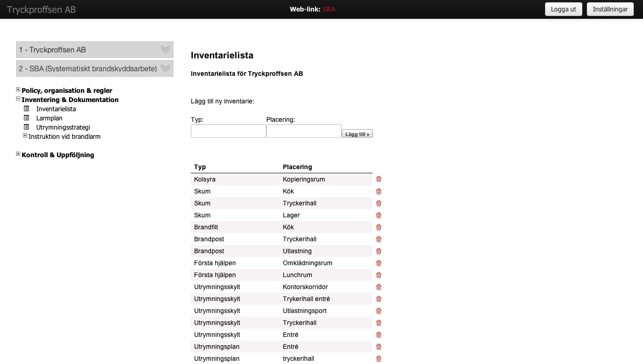Open the 2 - SBA dropdown selector
Screen dimensions: 643x364
(x=95, y=68)
